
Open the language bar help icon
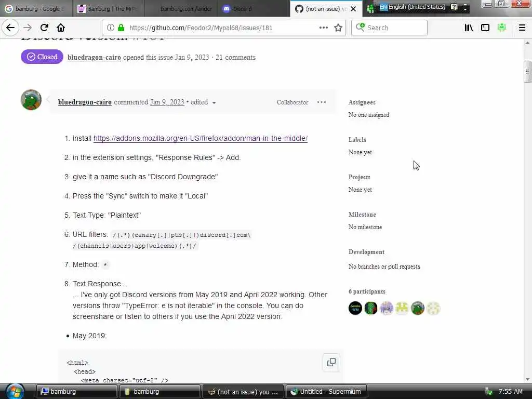point(454,7)
